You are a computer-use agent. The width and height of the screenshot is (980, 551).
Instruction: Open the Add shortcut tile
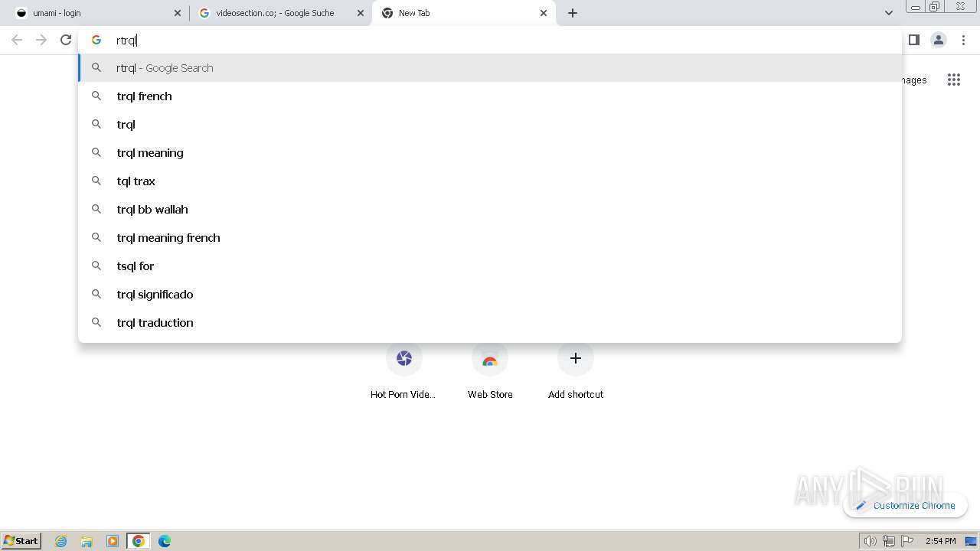pyautogui.click(x=576, y=371)
